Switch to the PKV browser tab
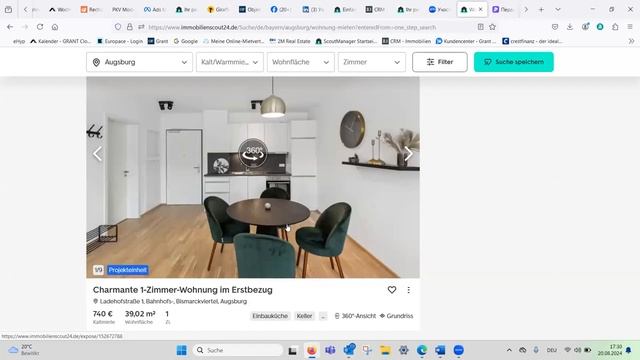 (122, 9)
